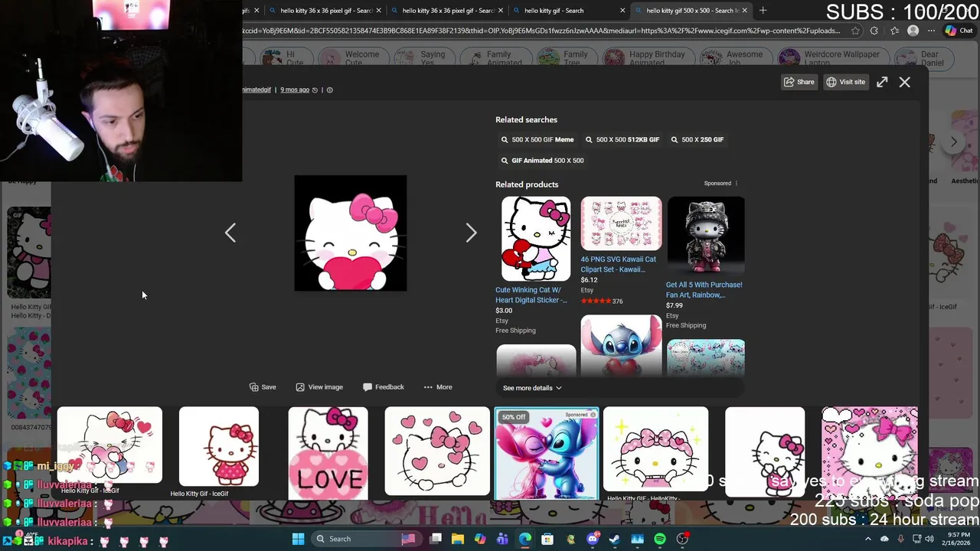Click View image button

[319, 387]
